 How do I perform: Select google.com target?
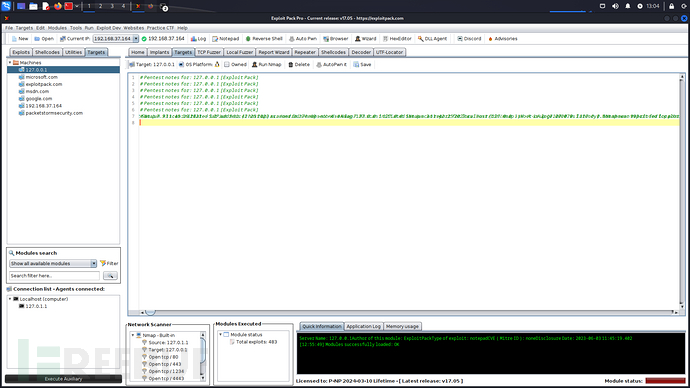[39, 99]
